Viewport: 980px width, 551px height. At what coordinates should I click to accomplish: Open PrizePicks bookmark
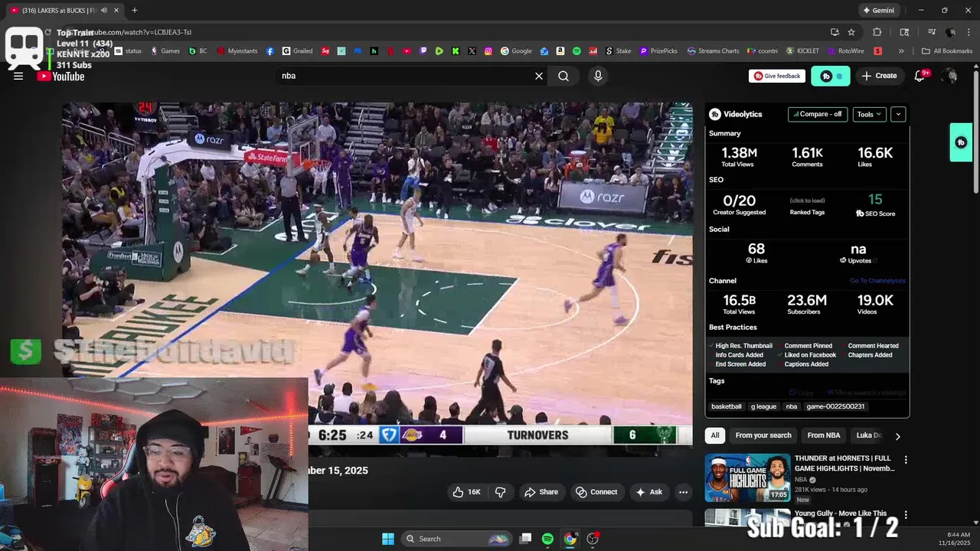(659, 51)
